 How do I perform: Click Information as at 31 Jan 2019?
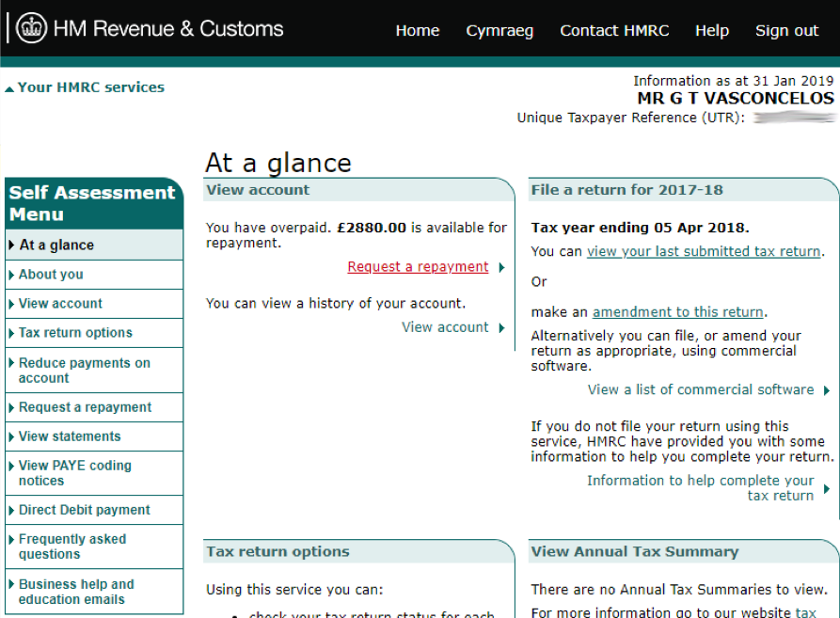pos(733,81)
